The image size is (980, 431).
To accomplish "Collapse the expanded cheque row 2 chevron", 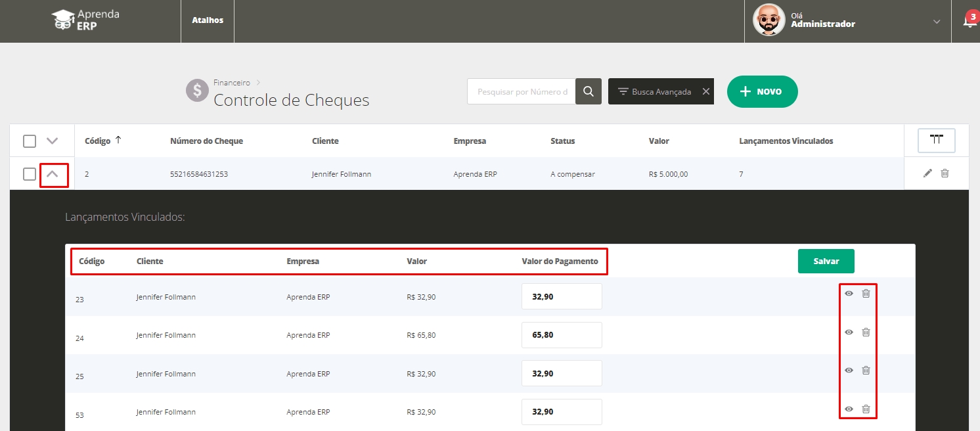I will point(53,174).
